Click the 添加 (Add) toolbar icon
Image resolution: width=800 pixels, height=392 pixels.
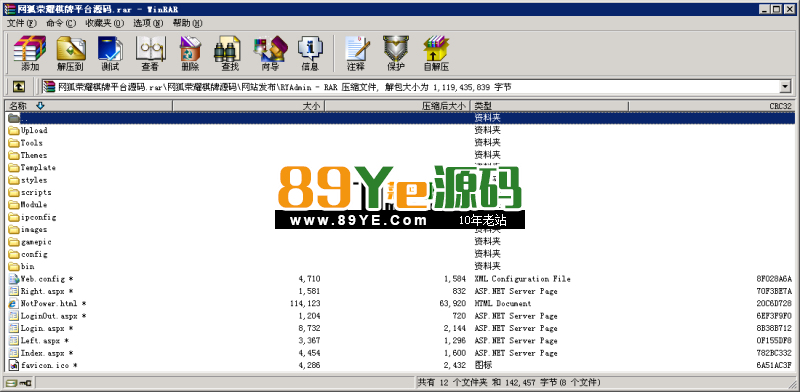tap(30, 54)
